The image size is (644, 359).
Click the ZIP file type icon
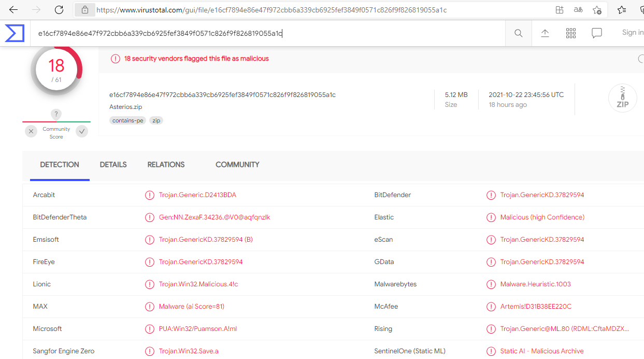point(623,98)
